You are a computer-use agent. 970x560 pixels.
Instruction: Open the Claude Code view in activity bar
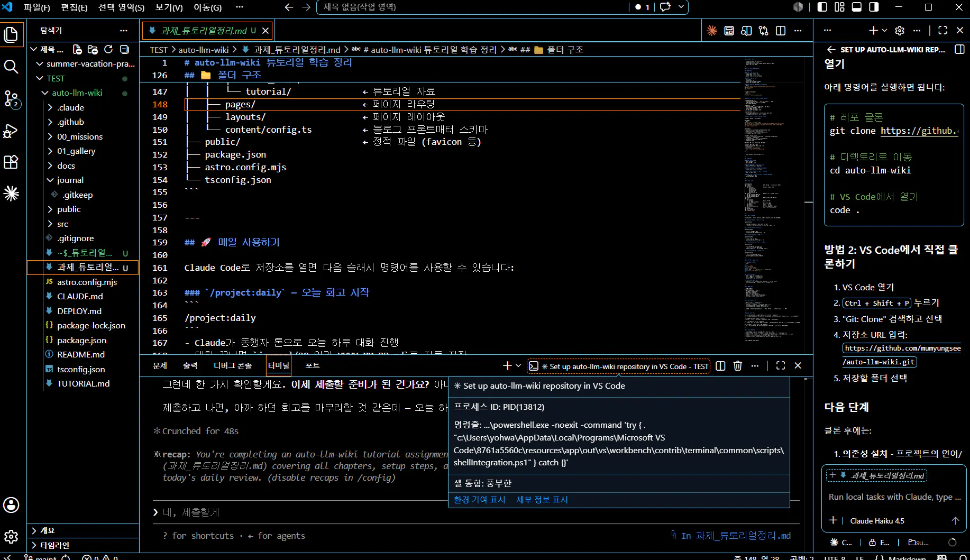coord(11,194)
